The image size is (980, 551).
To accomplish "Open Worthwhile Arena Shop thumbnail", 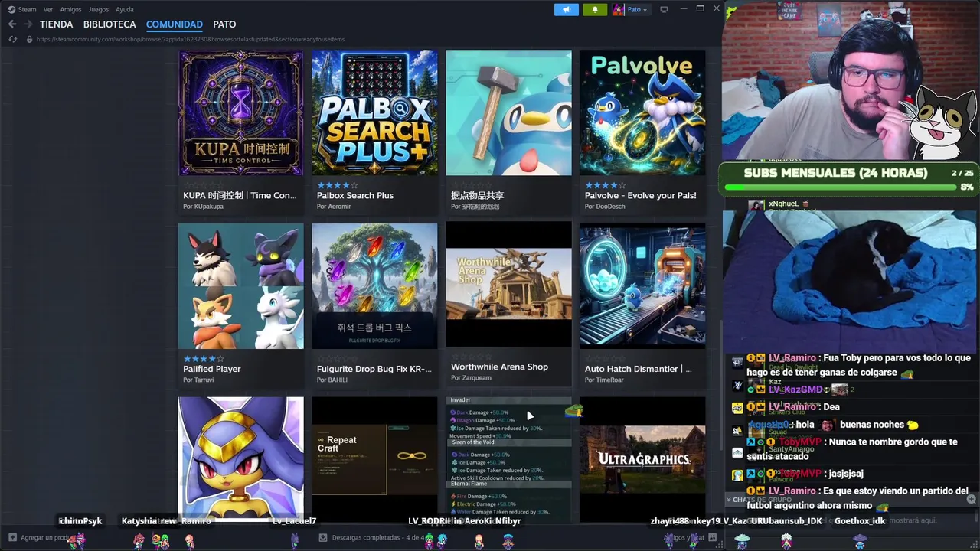I will click(509, 285).
